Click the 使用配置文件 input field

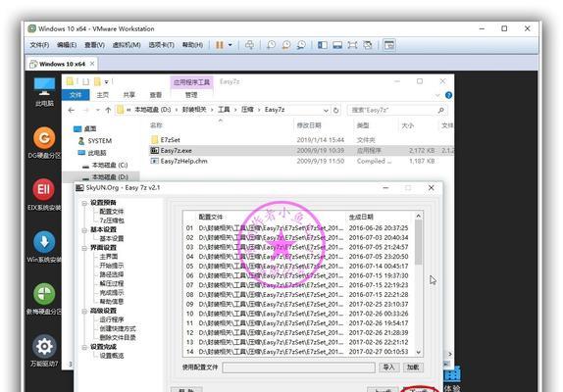(x=299, y=367)
